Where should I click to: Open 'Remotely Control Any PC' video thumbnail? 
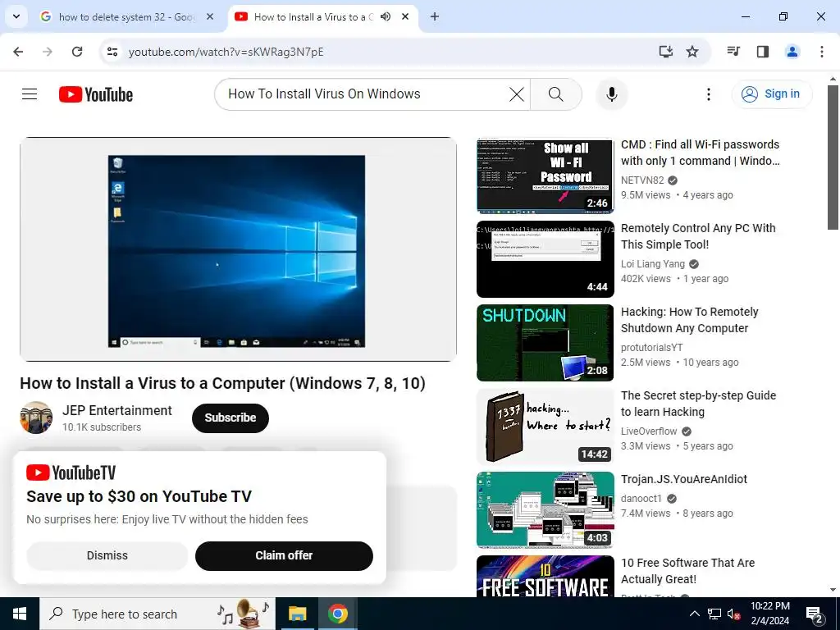(x=546, y=259)
